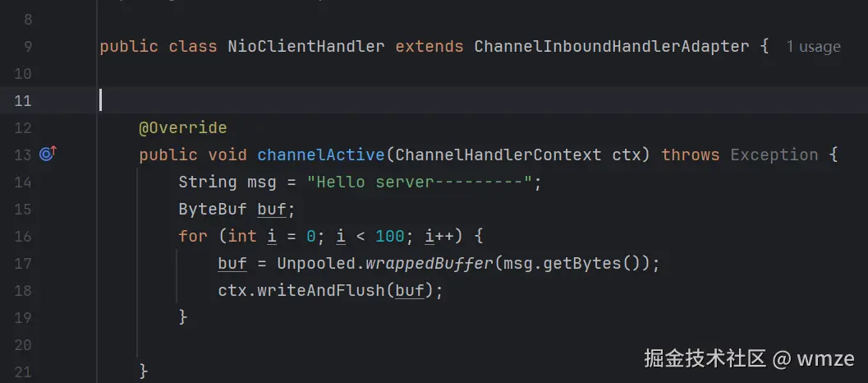The width and height of the screenshot is (868, 383).
Task: Click line number 16 in the gutter
Action: [22, 236]
